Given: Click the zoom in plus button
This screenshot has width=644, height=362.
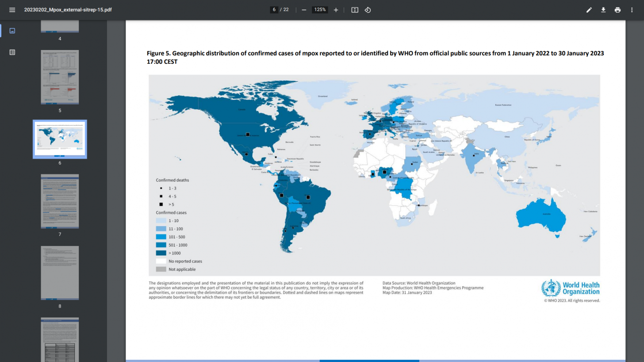Looking at the screenshot, I should 336,10.
